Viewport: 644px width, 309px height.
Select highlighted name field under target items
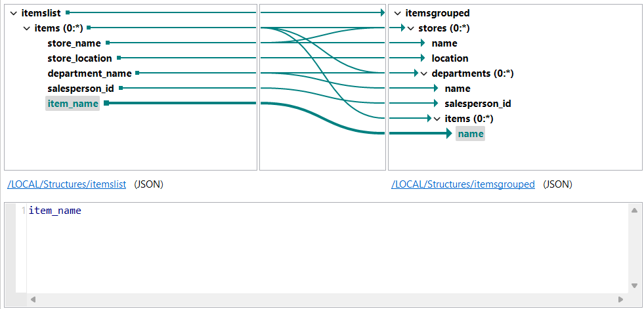(471, 134)
